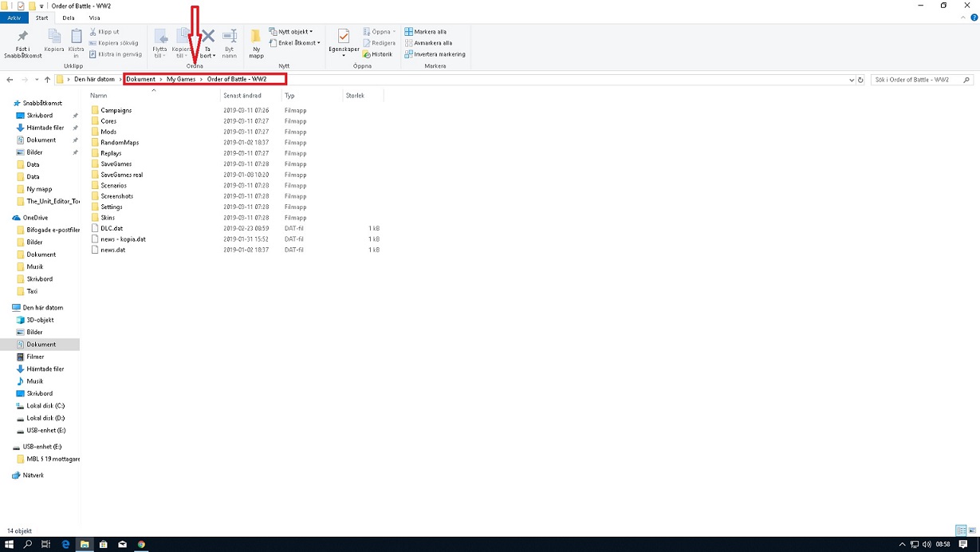Switch to the Visa ribbon tab
This screenshot has height=552, width=980.
(x=95, y=18)
